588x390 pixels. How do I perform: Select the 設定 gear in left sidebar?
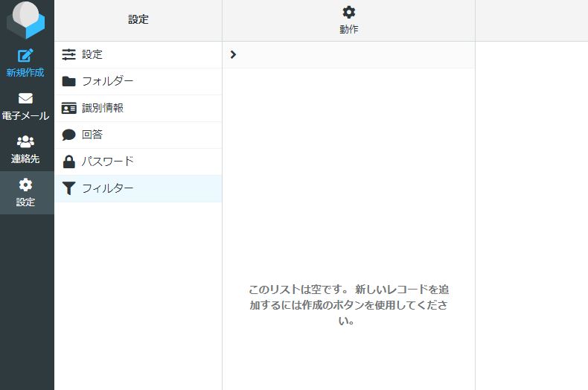click(26, 185)
